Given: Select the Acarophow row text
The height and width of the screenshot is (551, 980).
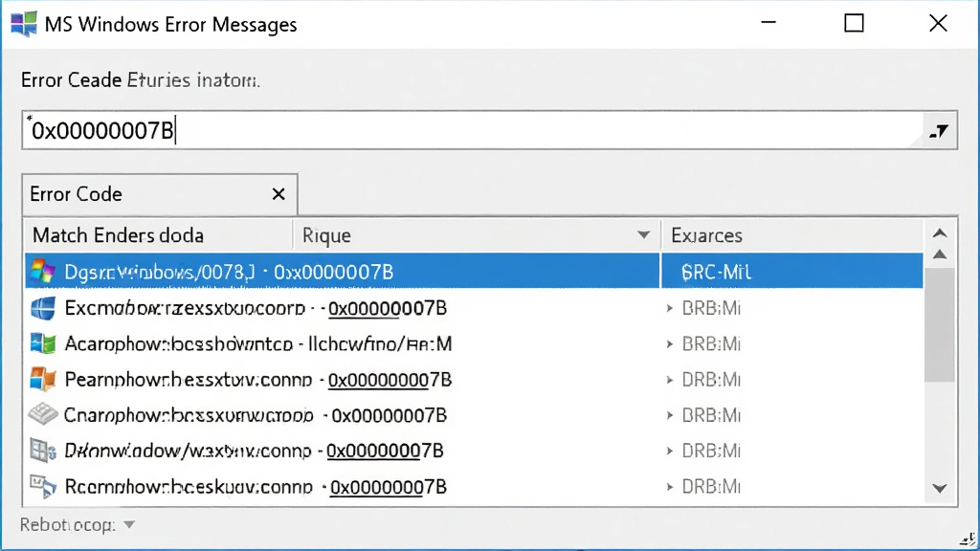Looking at the screenshot, I should 258,344.
